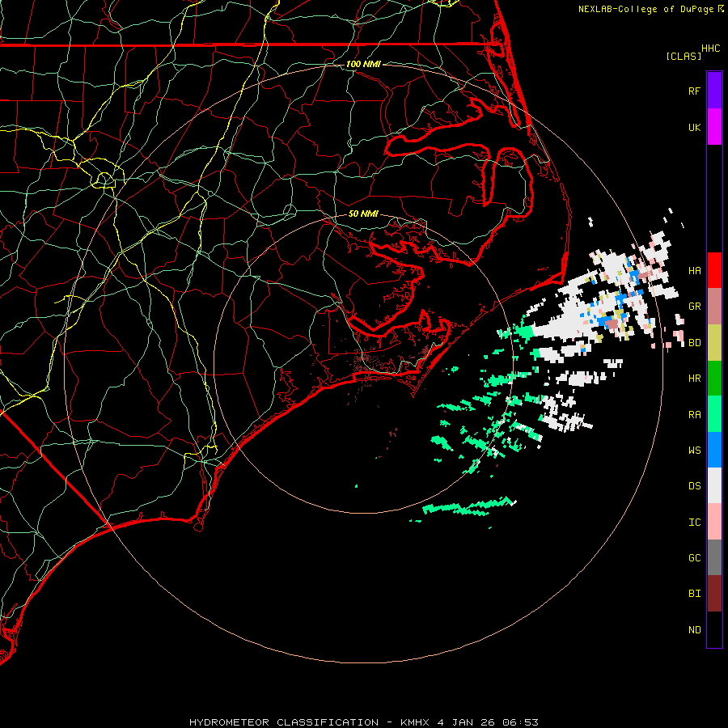The image size is (728, 728).
Task: Click the BI legend label
Action: click(x=694, y=594)
